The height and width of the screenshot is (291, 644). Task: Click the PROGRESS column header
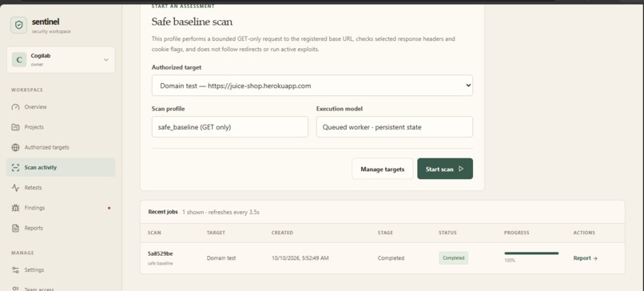pyautogui.click(x=517, y=233)
